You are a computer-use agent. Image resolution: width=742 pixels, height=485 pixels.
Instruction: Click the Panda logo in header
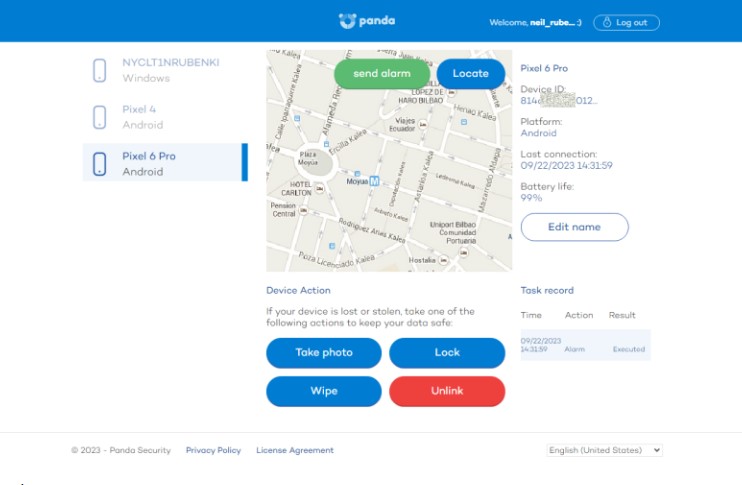(366, 21)
